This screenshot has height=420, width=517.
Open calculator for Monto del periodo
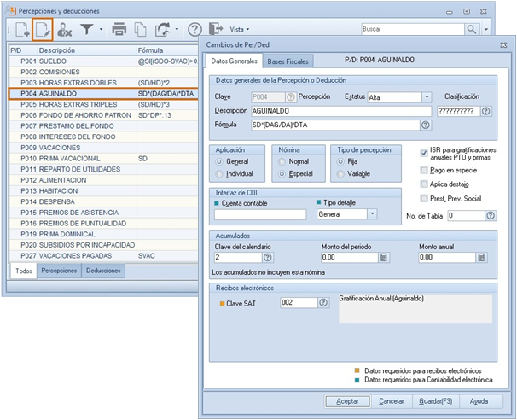tap(384, 257)
